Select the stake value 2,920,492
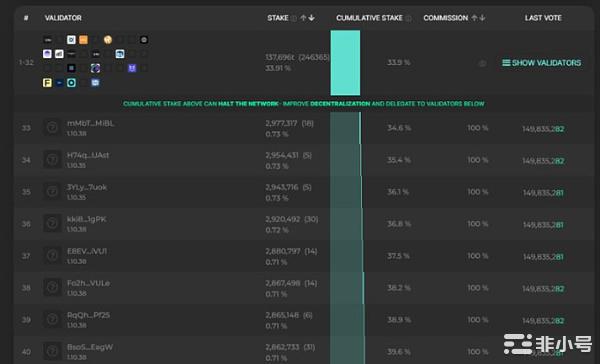This screenshot has width=600, height=364. pos(282,219)
